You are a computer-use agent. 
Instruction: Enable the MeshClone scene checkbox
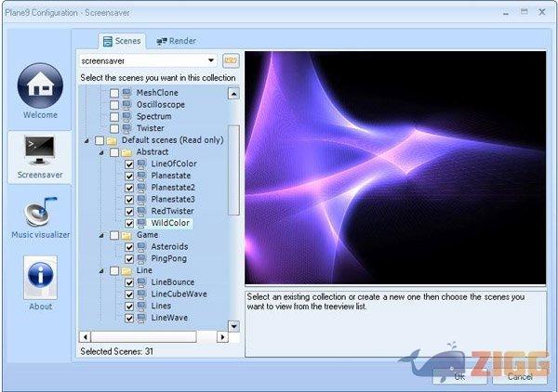[114, 93]
